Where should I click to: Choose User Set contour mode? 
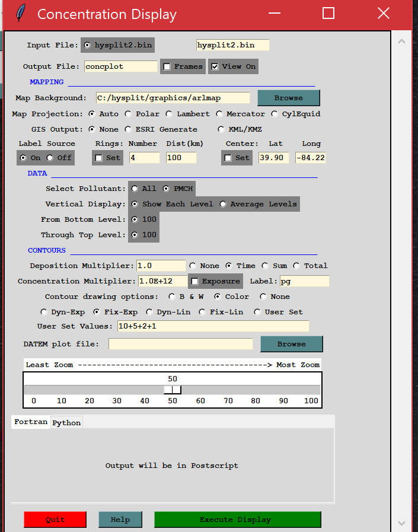click(x=257, y=312)
